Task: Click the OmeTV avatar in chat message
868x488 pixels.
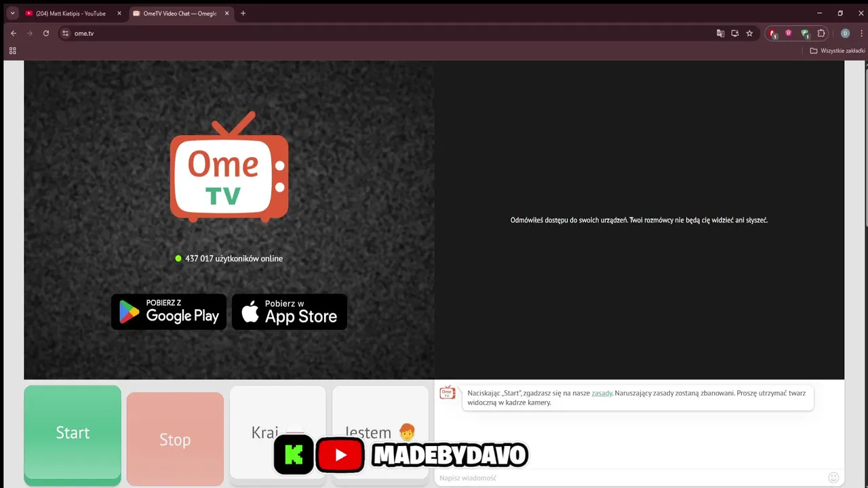Action: [x=448, y=392]
